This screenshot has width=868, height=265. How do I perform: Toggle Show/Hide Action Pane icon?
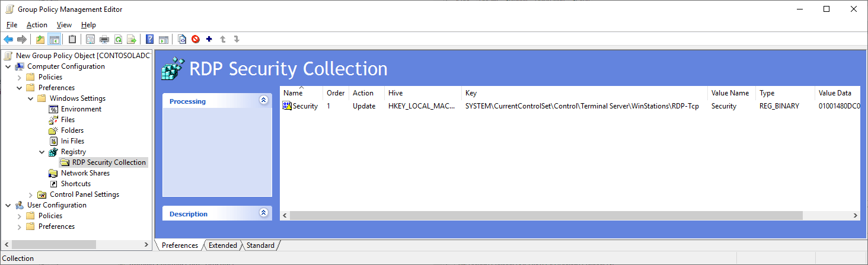(164, 39)
